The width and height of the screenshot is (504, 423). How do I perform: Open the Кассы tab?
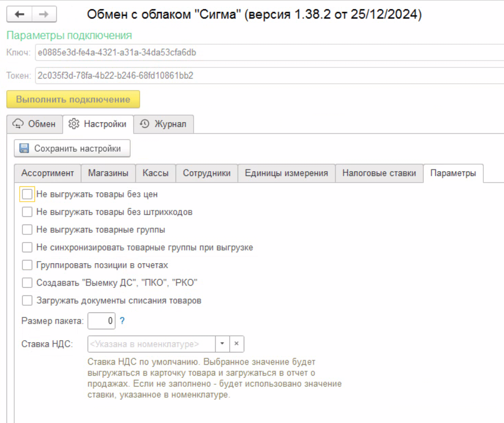pos(155,173)
